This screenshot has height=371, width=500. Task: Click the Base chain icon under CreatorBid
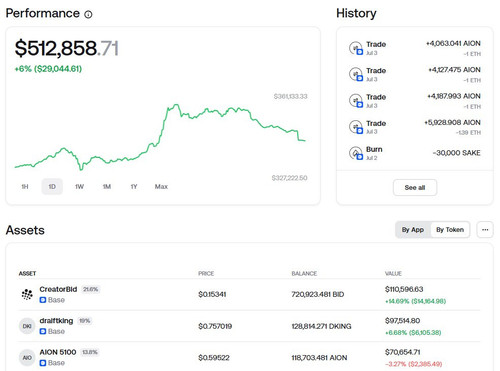pyautogui.click(x=43, y=300)
